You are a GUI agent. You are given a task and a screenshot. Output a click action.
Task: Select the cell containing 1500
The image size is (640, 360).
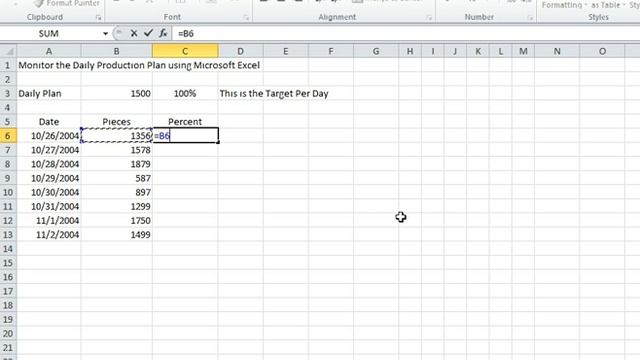point(116,93)
